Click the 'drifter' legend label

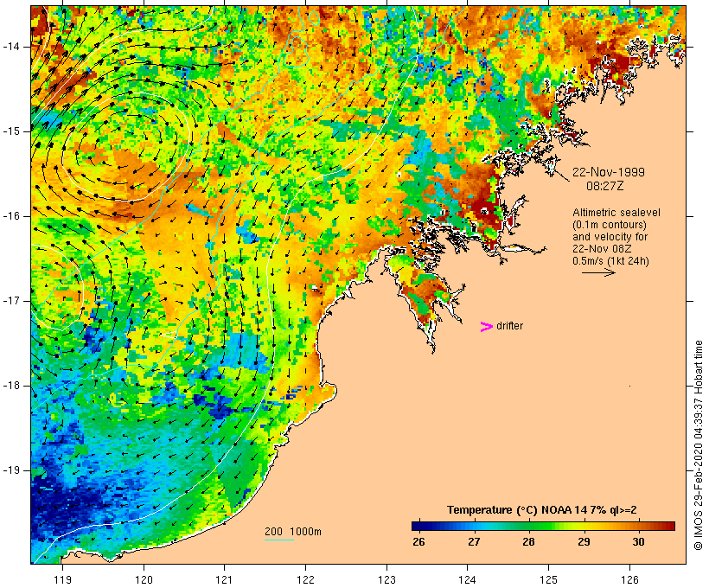click(x=509, y=326)
